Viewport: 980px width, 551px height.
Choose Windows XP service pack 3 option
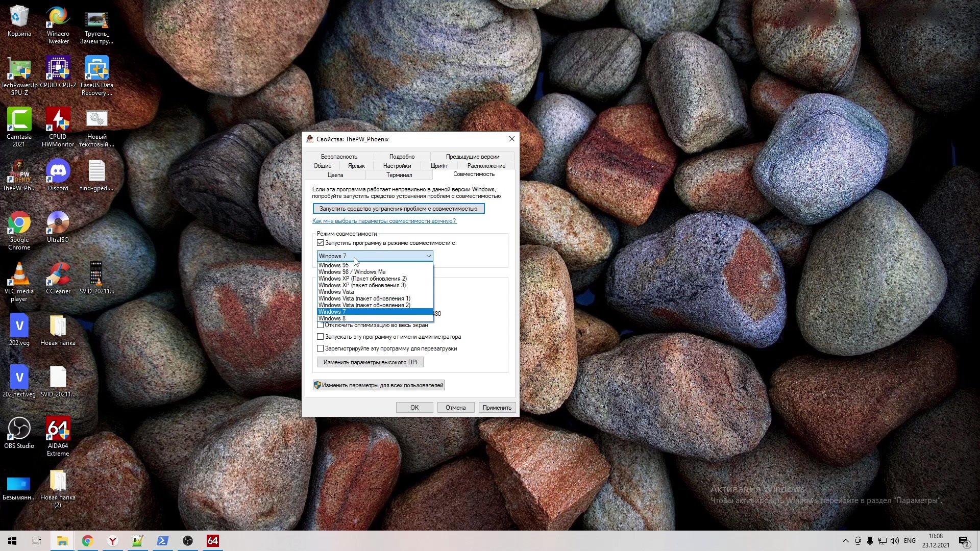coord(362,285)
